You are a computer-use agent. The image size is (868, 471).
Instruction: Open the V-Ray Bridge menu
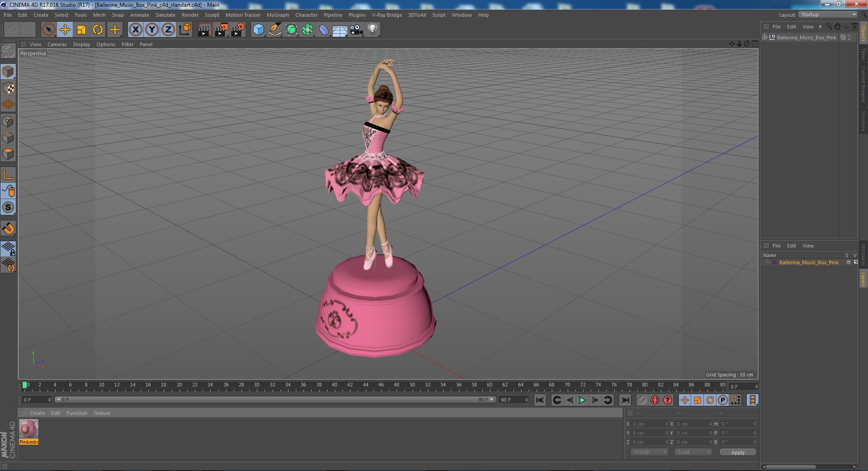387,15
